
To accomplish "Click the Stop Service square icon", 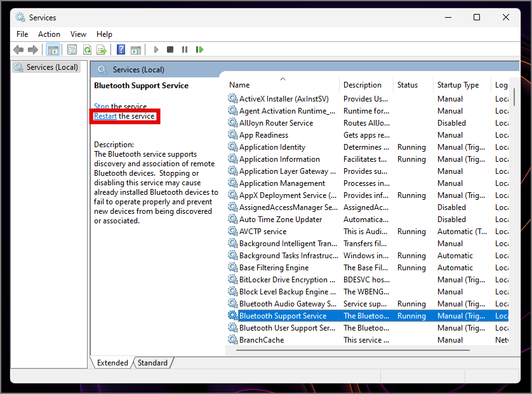I will [170, 50].
